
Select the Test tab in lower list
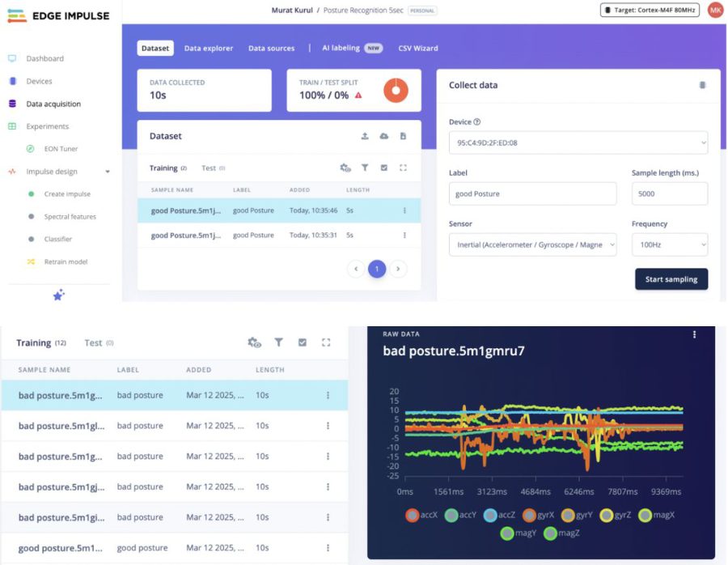(x=99, y=343)
